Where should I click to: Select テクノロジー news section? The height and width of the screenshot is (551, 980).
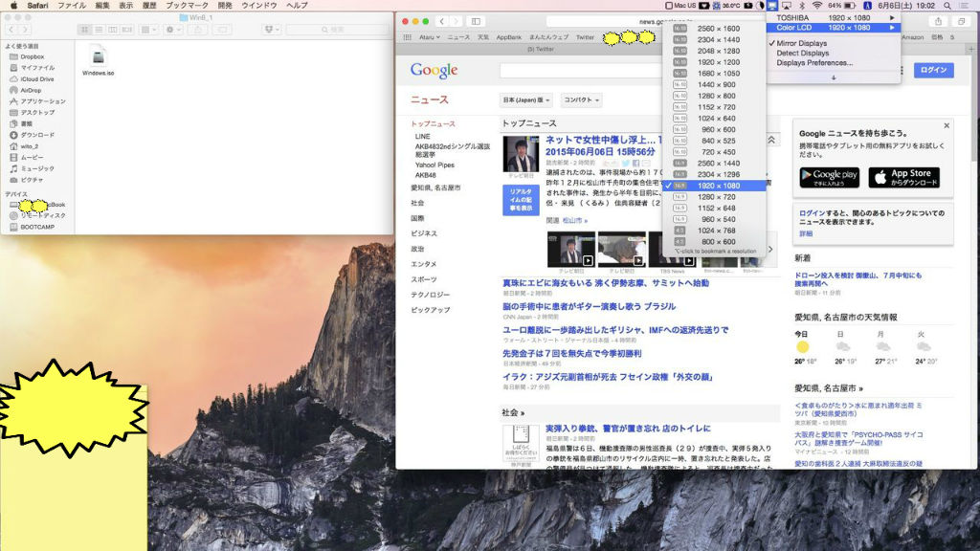tap(430, 295)
